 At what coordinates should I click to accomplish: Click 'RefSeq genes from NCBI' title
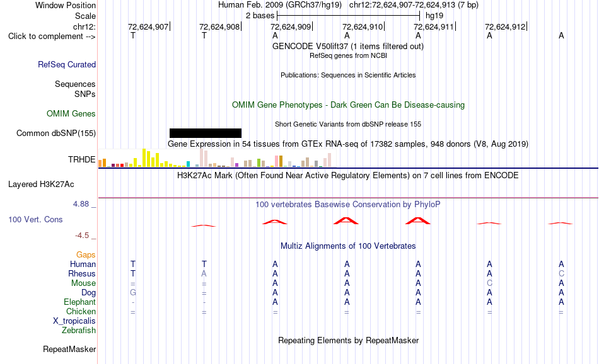coord(348,55)
